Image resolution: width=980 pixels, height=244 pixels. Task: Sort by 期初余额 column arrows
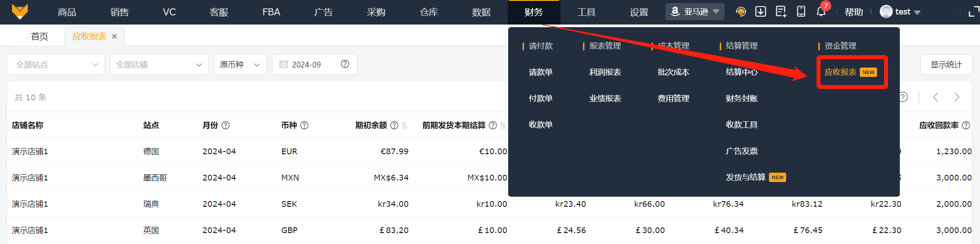404,126
